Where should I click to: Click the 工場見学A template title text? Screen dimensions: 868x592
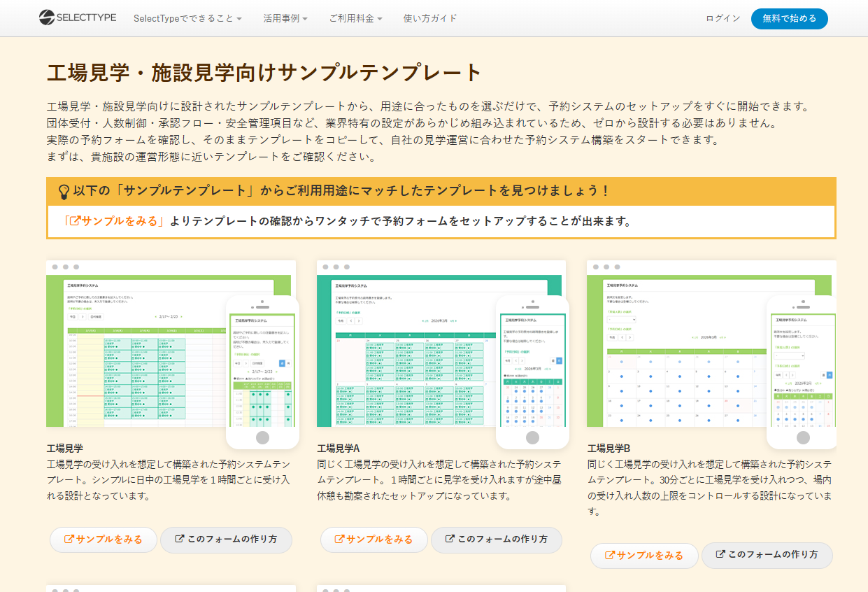click(x=338, y=449)
